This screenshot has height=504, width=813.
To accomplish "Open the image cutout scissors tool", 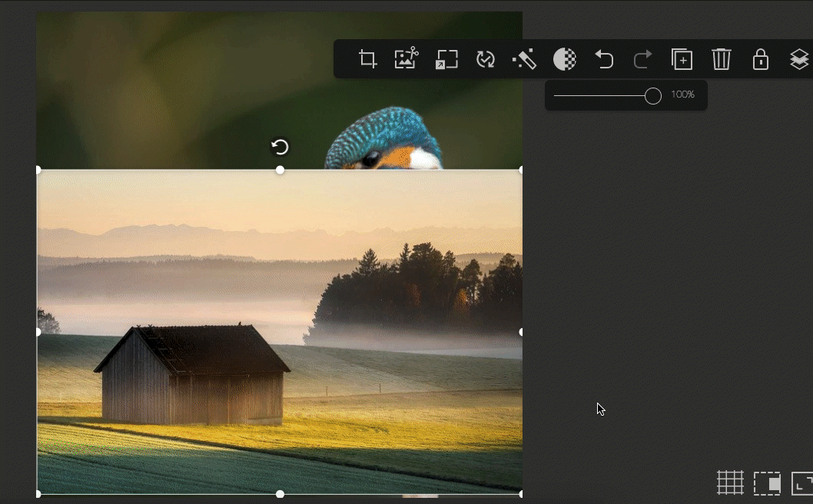I will tap(406, 59).
